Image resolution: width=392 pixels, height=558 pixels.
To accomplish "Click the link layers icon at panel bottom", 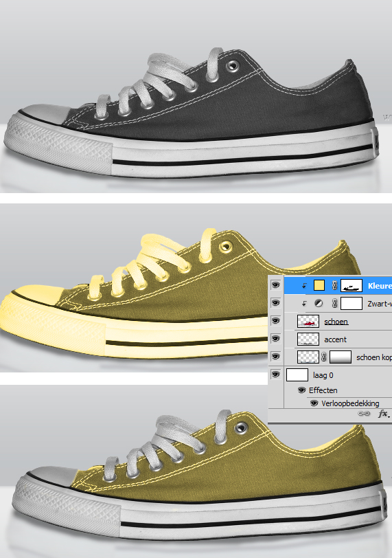I will point(364,414).
